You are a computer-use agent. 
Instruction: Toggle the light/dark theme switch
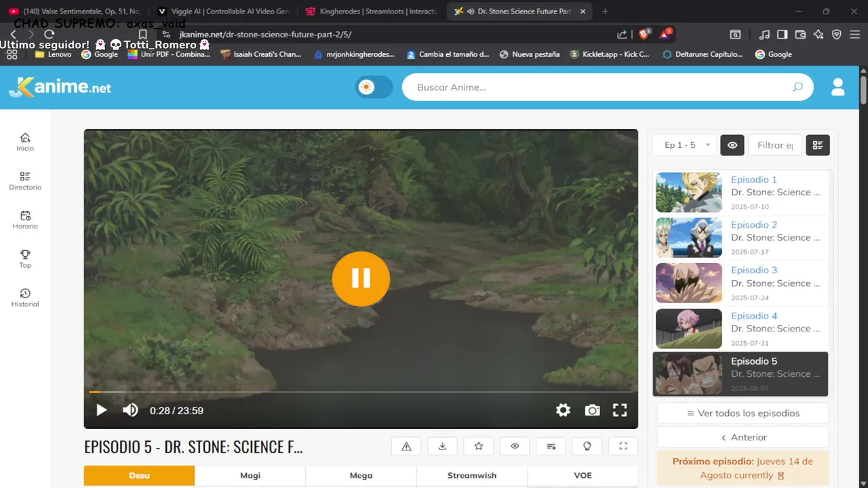[x=374, y=87]
